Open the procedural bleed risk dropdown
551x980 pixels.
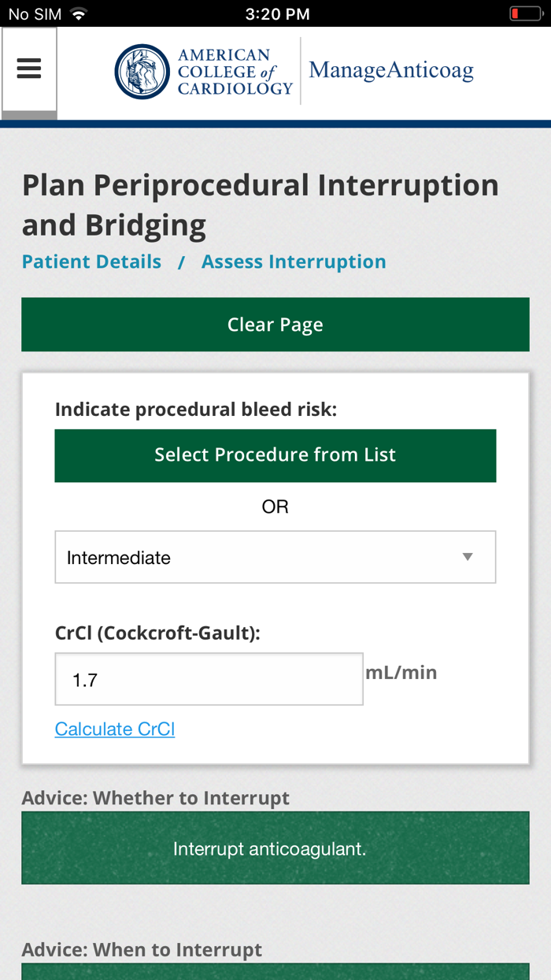coord(275,557)
